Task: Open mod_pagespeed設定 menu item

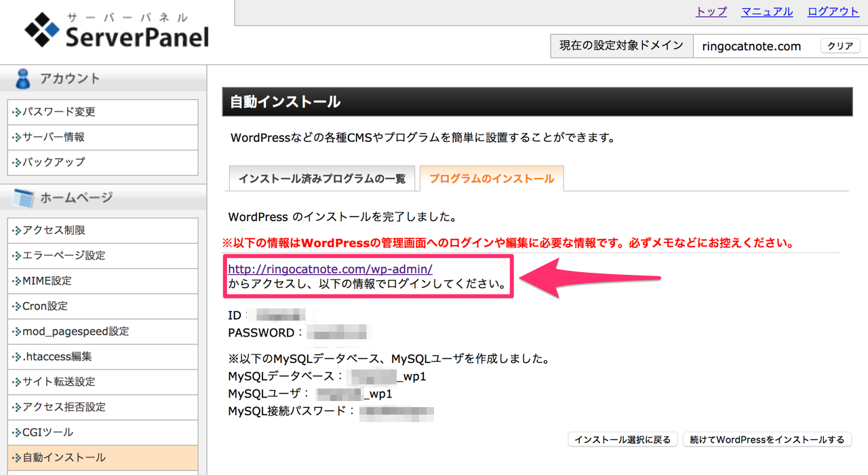Action: (x=75, y=331)
